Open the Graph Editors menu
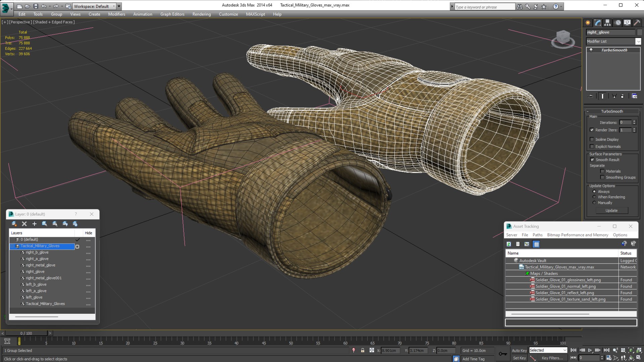 coord(172,14)
